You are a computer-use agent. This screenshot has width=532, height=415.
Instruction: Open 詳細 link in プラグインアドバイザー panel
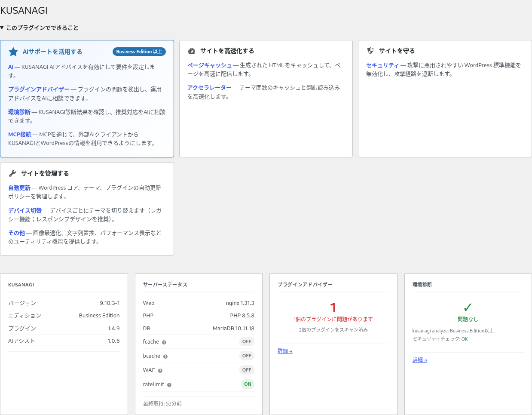click(285, 351)
